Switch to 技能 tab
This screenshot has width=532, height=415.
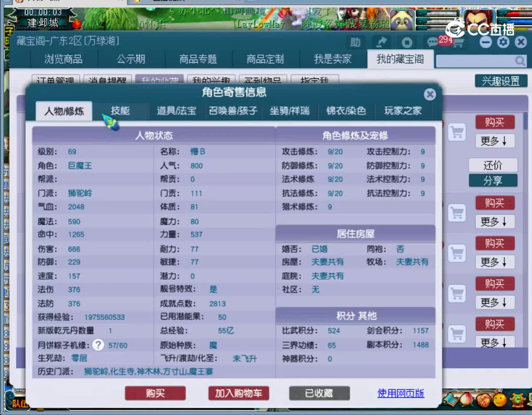[x=120, y=111]
